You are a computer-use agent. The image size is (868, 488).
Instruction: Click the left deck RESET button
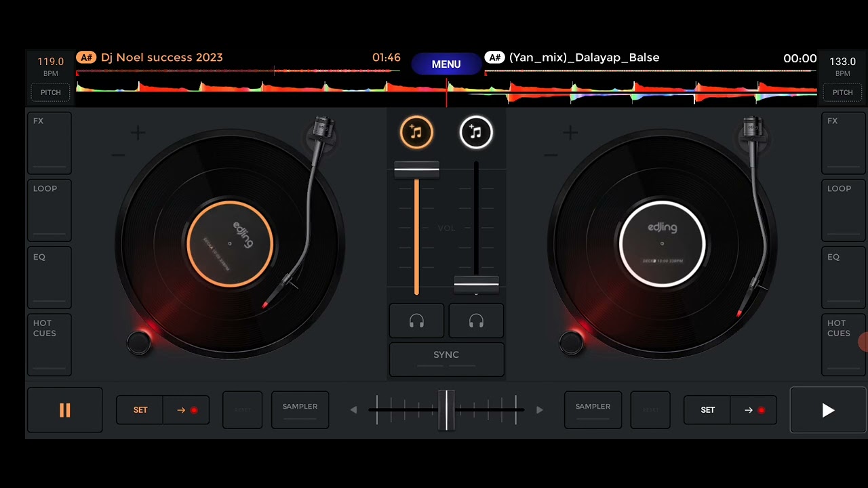coord(242,410)
